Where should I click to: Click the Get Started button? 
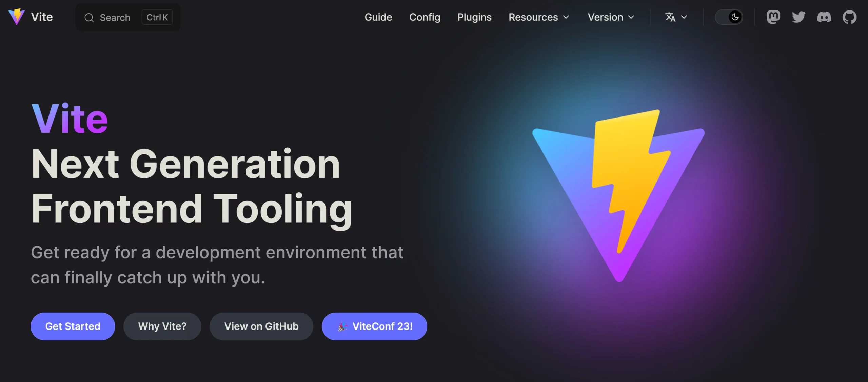click(73, 325)
